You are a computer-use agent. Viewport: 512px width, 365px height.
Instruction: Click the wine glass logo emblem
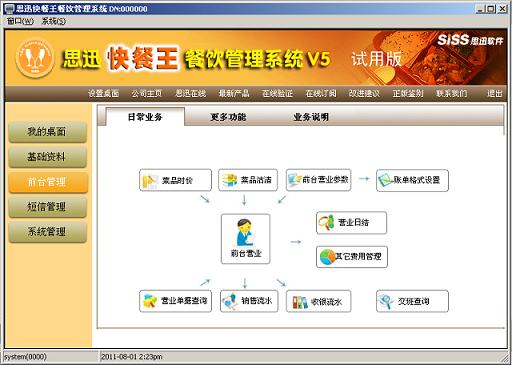35,58
